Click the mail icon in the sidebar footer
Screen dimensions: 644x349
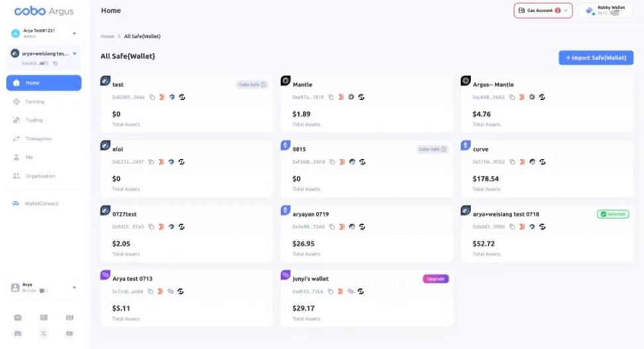pos(18,317)
